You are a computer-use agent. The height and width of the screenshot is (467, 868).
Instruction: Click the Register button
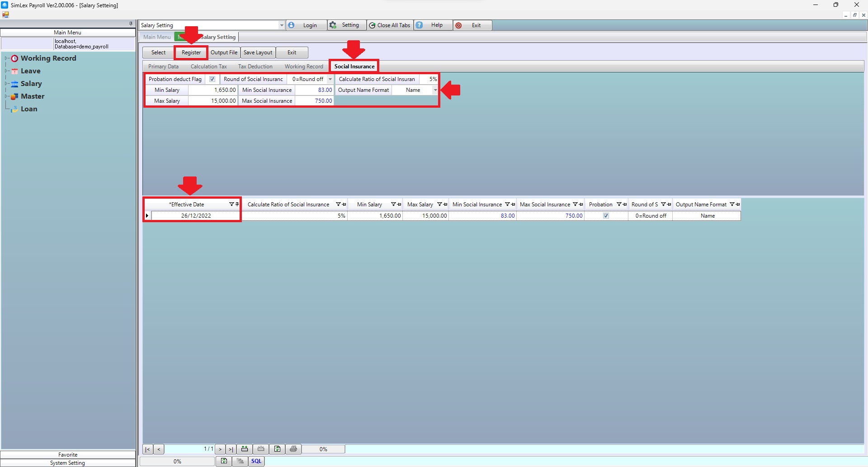tap(191, 52)
